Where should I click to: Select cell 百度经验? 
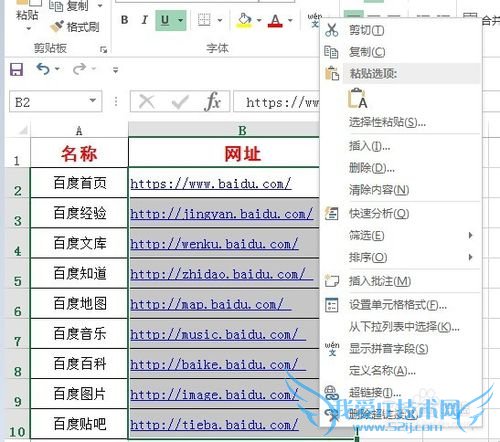[79, 213]
